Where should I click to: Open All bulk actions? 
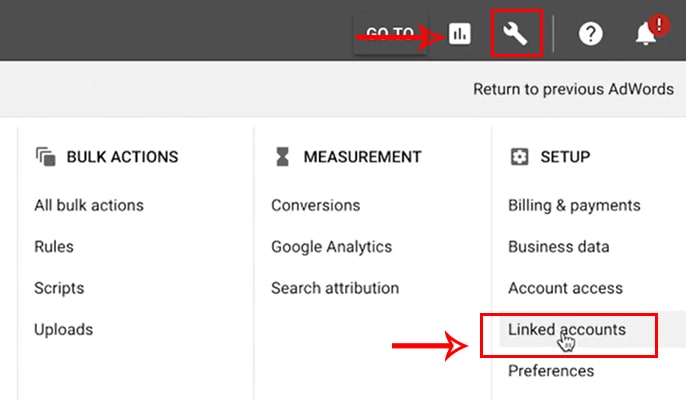click(x=89, y=205)
